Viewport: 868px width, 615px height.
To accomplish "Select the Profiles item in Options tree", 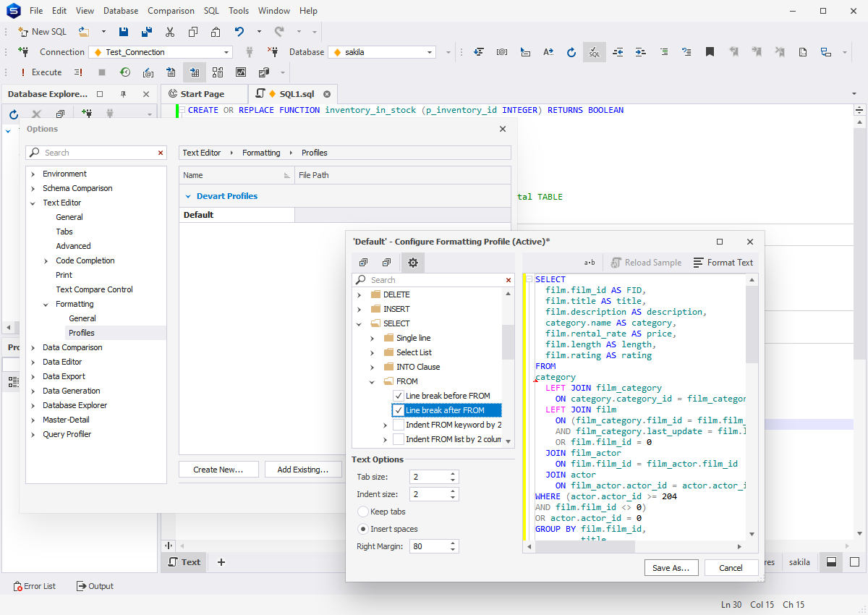I will click(x=82, y=333).
